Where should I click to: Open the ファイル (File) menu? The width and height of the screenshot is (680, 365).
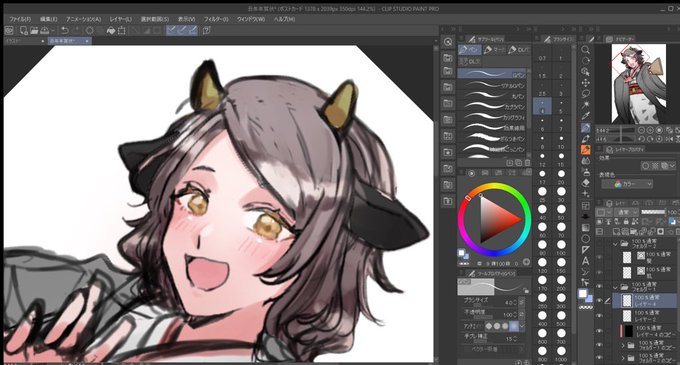(x=20, y=19)
